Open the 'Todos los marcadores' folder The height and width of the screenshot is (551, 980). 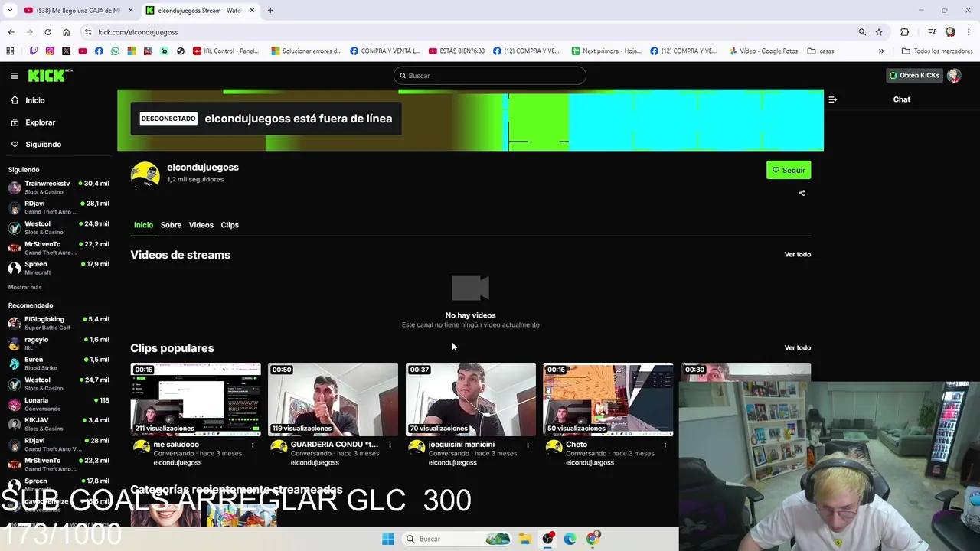coord(937,51)
